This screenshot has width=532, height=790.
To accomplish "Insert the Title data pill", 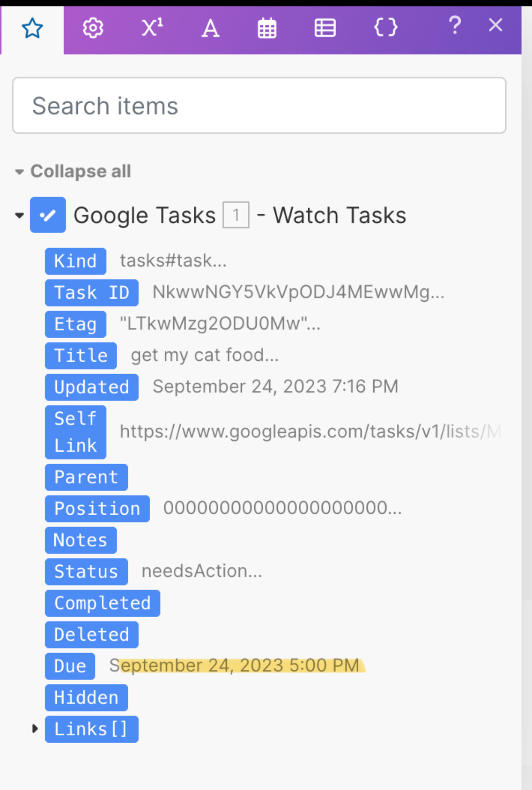I will pos(80,355).
